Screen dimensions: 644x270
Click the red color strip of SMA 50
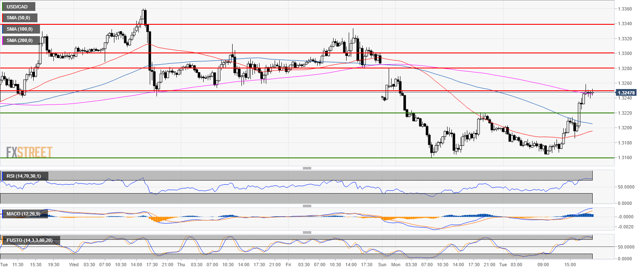click(x=3, y=18)
